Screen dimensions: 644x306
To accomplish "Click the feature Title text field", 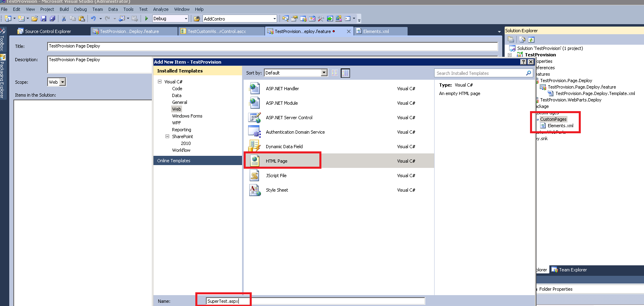I will 273,46.
